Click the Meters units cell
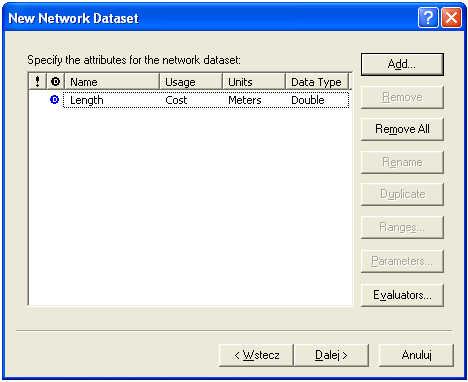This screenshot has width=468, height=382. 245,100
